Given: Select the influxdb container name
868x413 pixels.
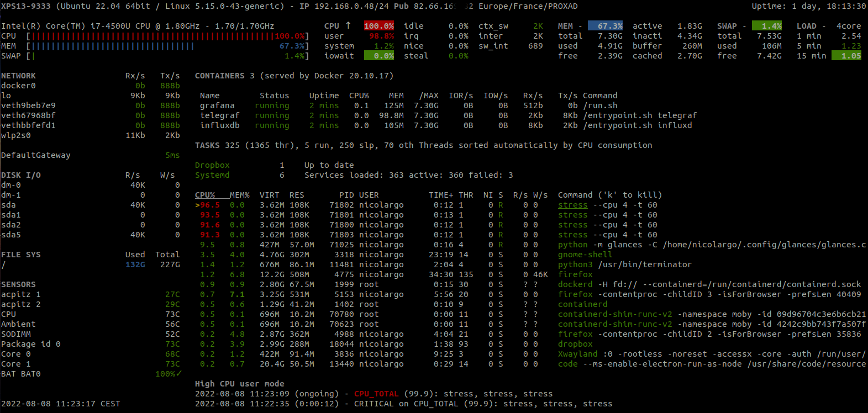Looking at the screenshot, I should (x=219, y=125).
